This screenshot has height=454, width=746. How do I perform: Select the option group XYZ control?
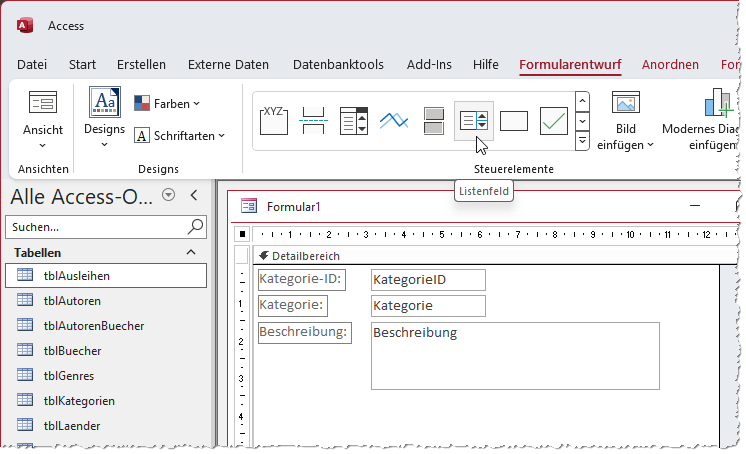[x=274, y=121]
